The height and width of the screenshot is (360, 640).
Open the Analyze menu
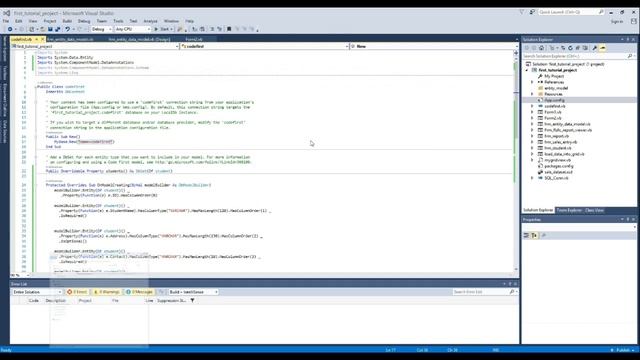pyautogui.click(x=151, y=21)
